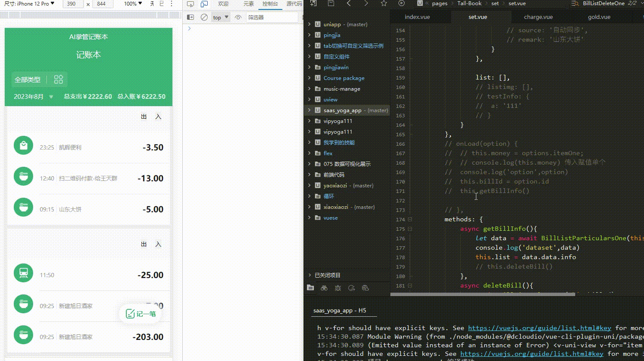Open the iPhone 12 Pro device size dropdown
The width and height of the screenshot is (644, 361).
click(30, 3)
